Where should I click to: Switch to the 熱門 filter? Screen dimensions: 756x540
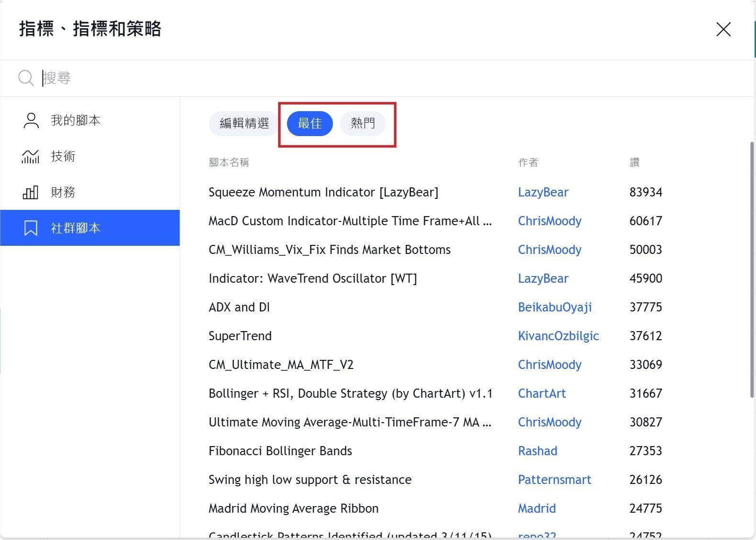click(362, 124)
